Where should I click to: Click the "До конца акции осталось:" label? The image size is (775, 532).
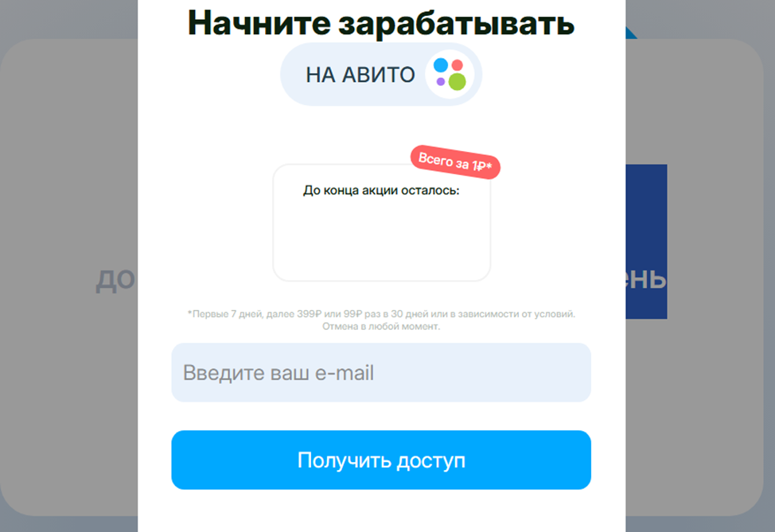click(x=381, y=190)
